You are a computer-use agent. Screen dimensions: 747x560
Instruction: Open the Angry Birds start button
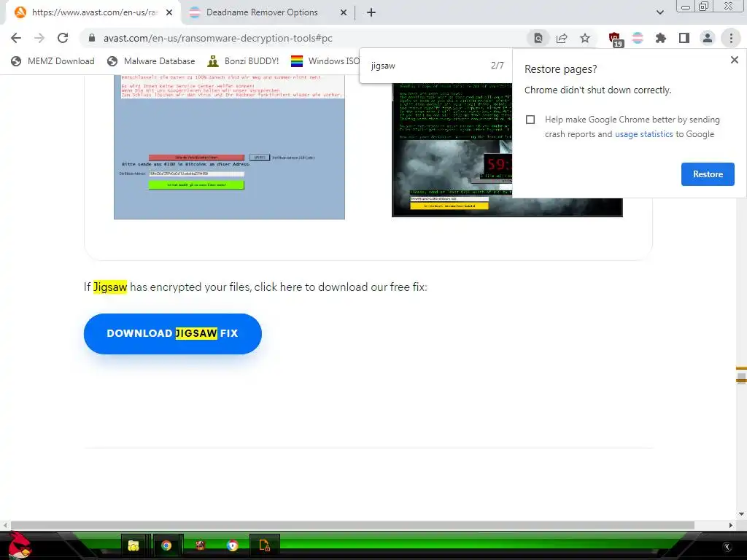pos(18,545)
